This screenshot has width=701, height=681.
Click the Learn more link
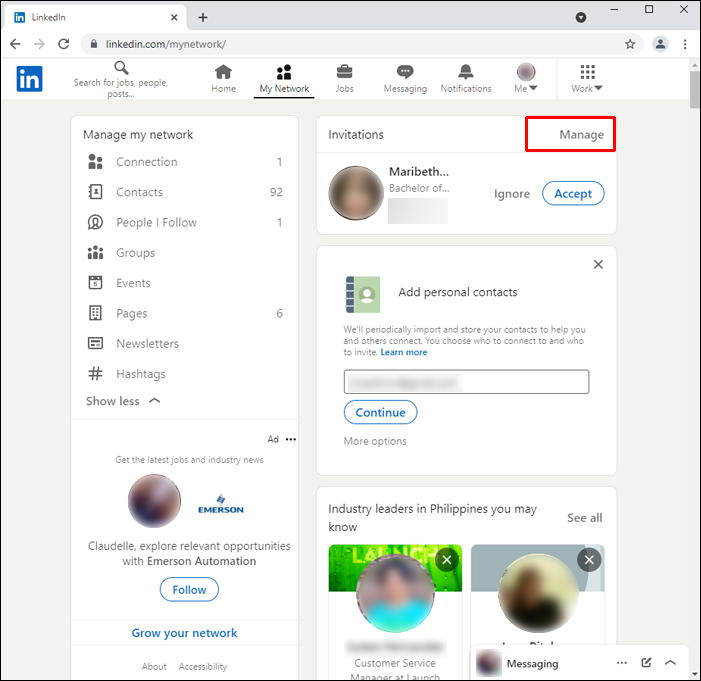pos(404,352)
